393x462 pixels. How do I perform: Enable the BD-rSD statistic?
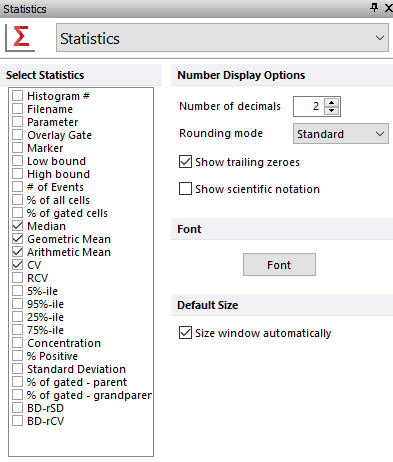point(17,408)
